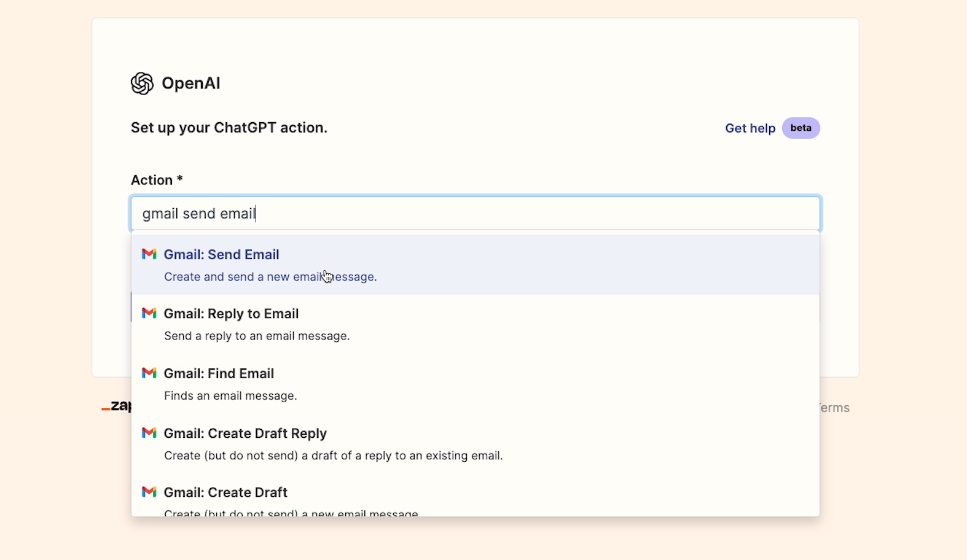Click the Gmail icon beside Create Draft

[x=149, y=492]
